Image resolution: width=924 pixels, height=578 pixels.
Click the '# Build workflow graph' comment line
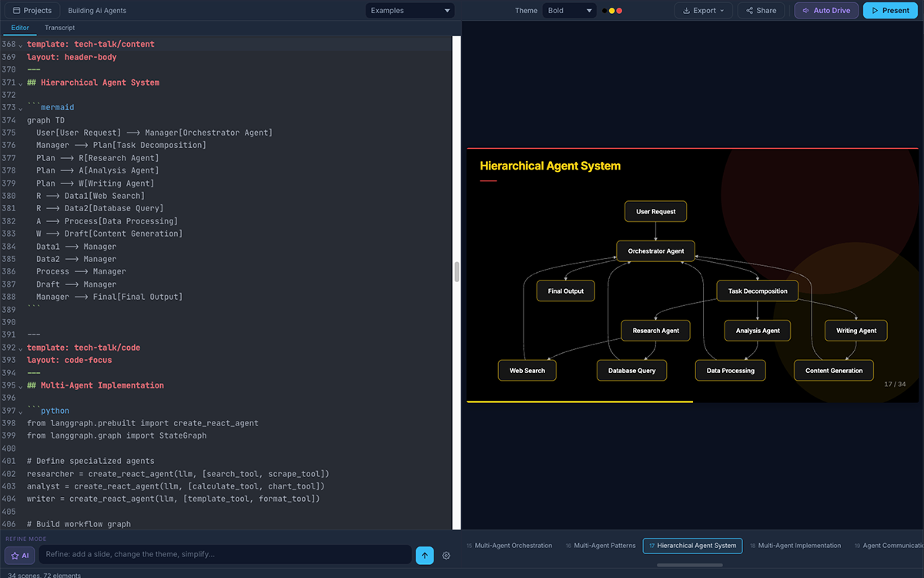point(79,524)
